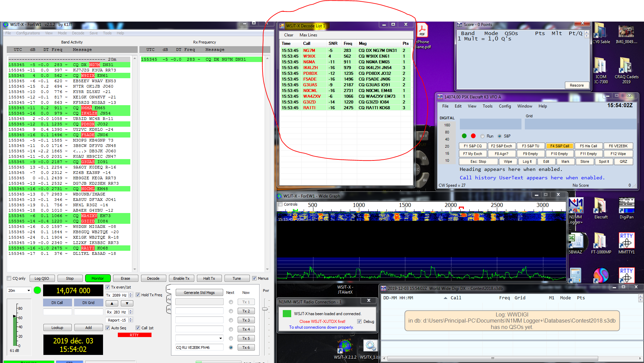Viewport: 644px width, 363px height.
Task: Click the WSJT-X main window title icon
Action: tap(6, 25)
